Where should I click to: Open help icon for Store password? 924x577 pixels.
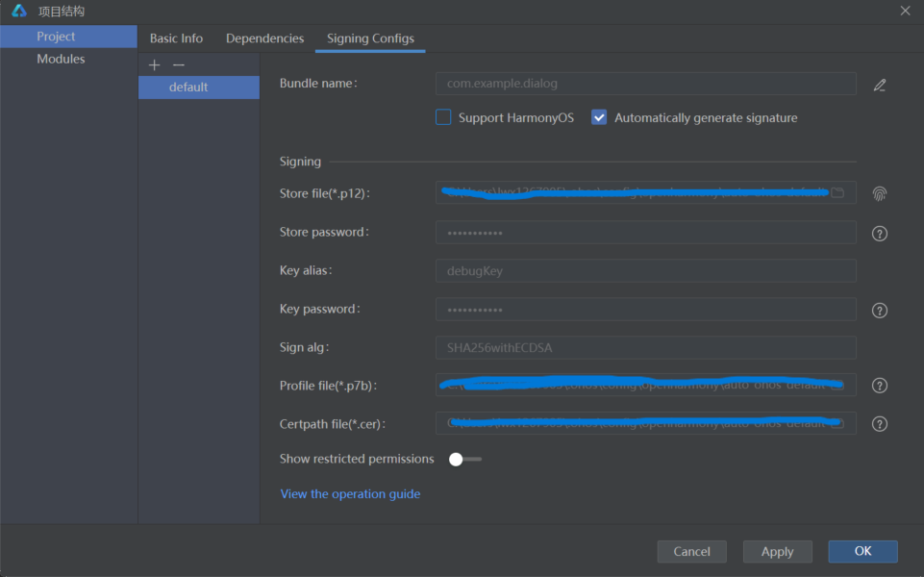point(879,234)
